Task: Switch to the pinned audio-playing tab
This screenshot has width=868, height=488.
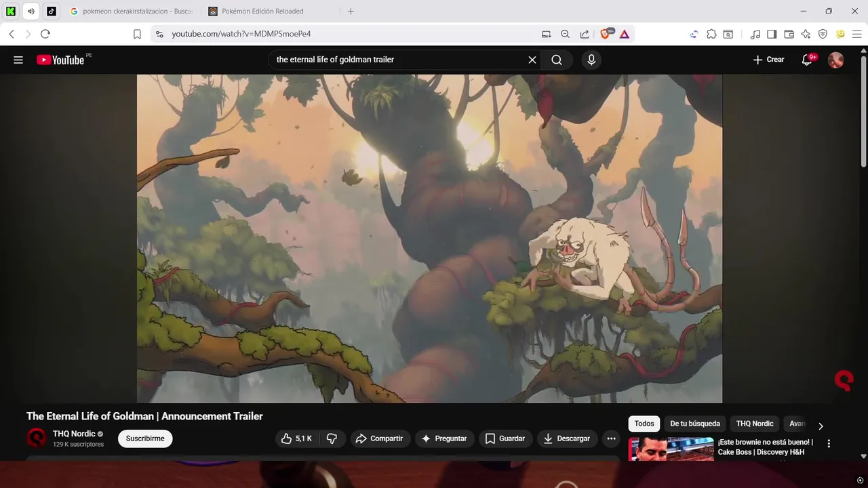Action: 31,11
